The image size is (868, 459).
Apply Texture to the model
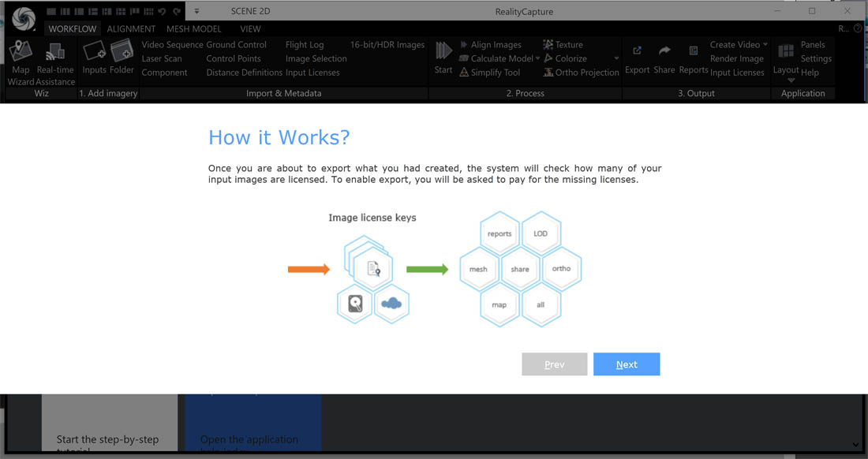[x=563, y=45]
